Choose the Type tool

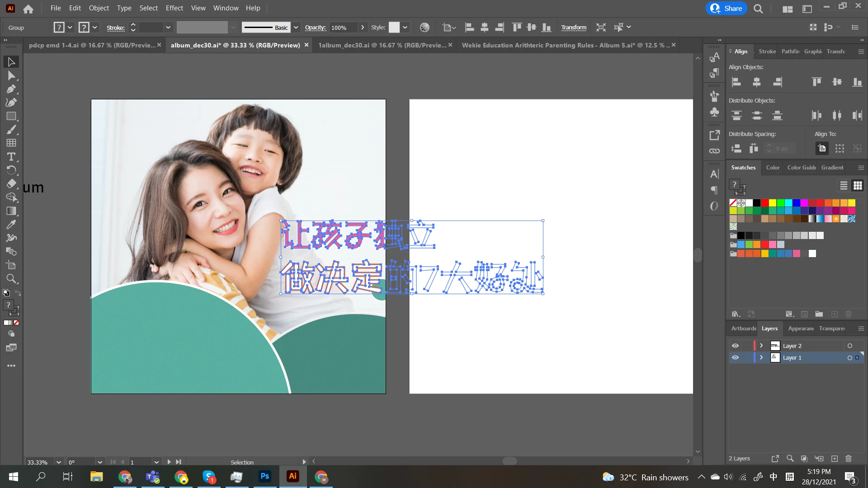11,157
